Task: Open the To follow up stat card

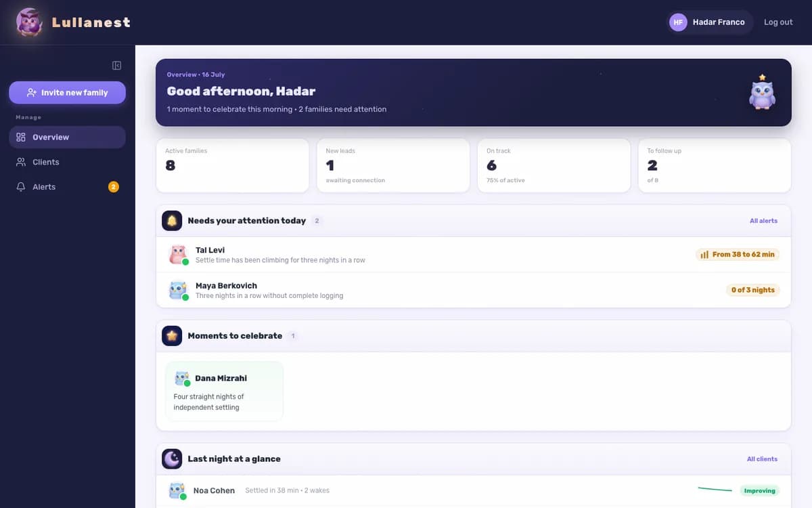Action: tap(715, 165)
